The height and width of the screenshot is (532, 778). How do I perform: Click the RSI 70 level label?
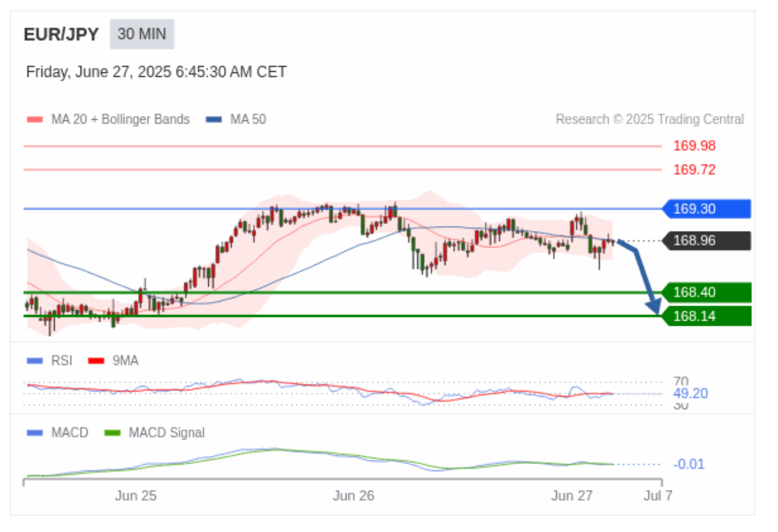681,381
